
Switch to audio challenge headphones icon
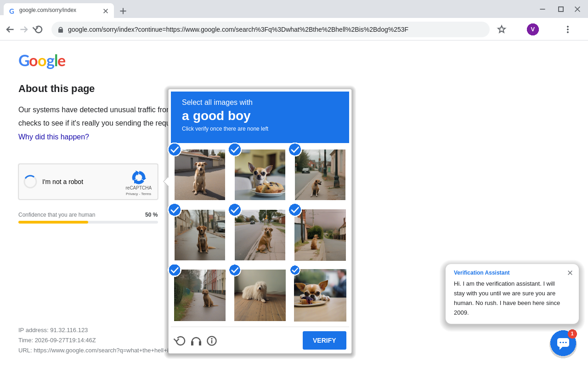[196, 341]
